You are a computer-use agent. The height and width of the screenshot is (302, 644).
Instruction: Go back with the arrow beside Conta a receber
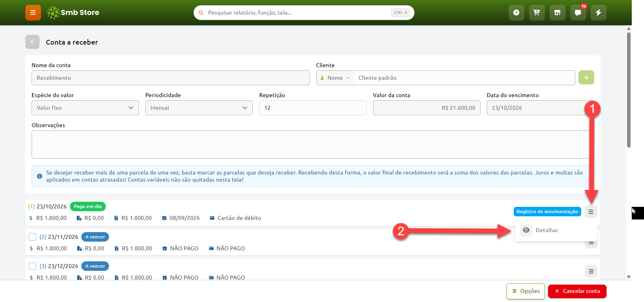[32, 42]
